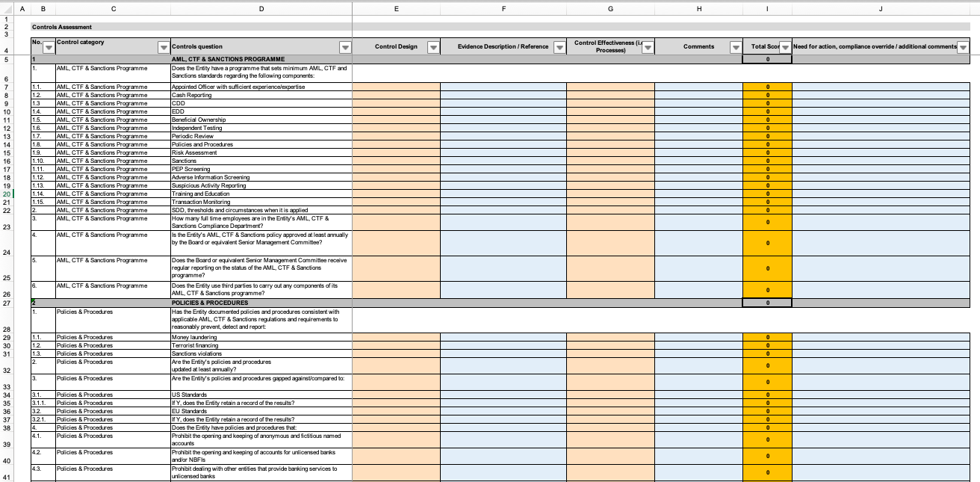This screenshot has width=980, height=482.
Task: Expand the autofilter arrow beside "Control Design" header
Action: tap(433, 46)
